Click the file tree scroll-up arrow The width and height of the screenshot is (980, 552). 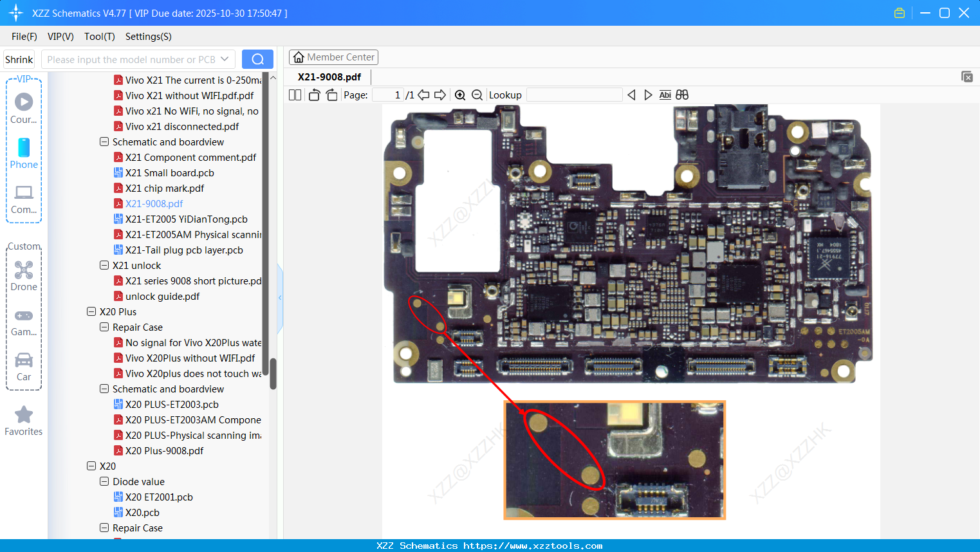[273, 78]
